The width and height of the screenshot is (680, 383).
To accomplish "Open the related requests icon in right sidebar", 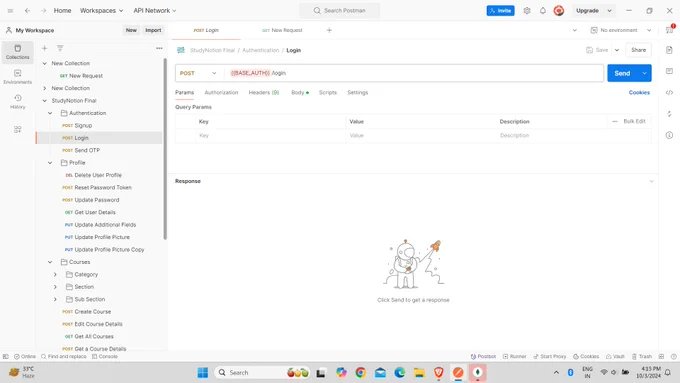I will pos(669,114).
